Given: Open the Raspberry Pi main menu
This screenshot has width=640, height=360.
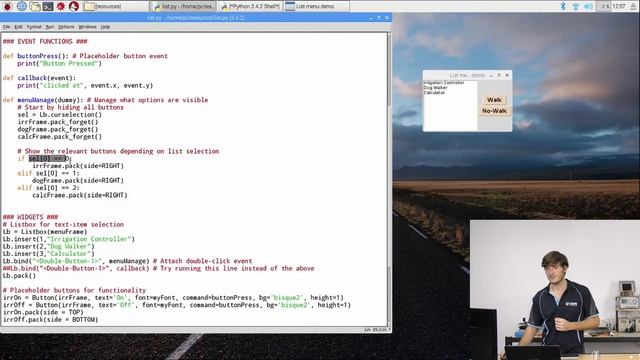Looking at the screenshot, I should 7,6.
